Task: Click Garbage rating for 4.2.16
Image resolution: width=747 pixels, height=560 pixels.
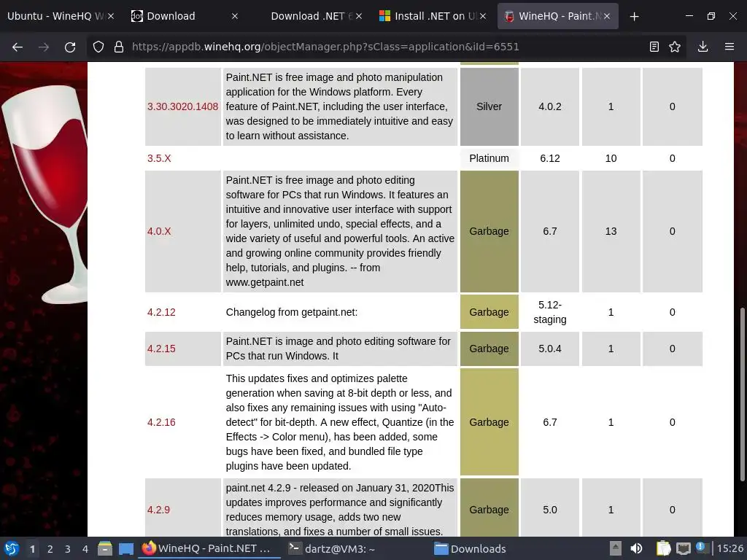Action: pos(489,422)
